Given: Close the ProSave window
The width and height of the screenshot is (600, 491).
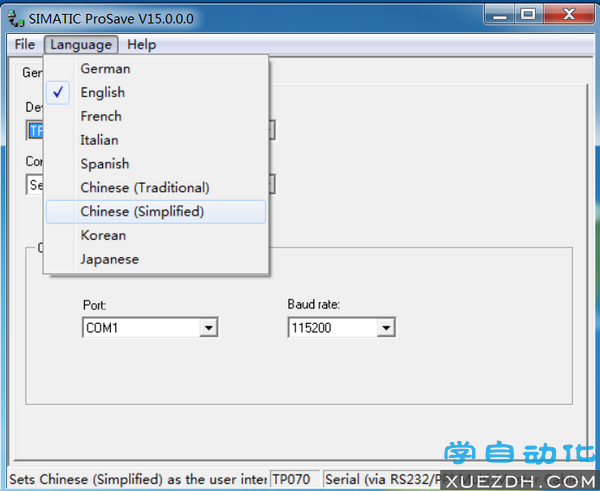Looking at the screenshot, I should click(569, 15).
